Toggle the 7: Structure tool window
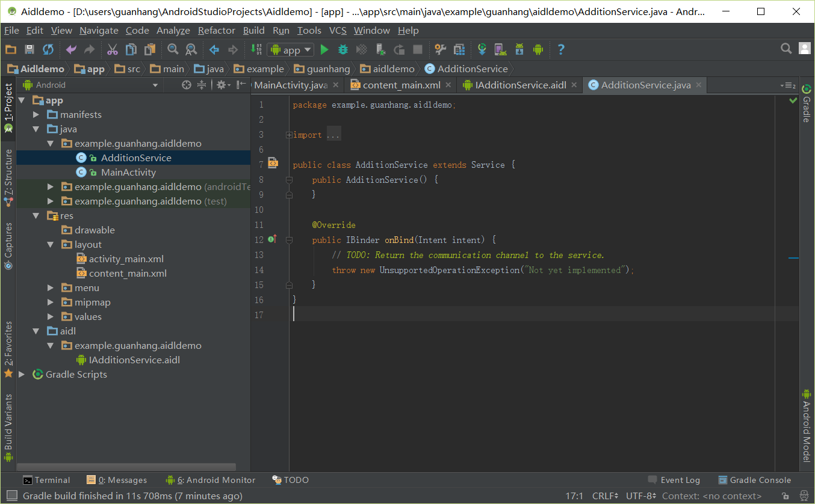The height and width of the screenshot is (504, 815). pos(8,177)
